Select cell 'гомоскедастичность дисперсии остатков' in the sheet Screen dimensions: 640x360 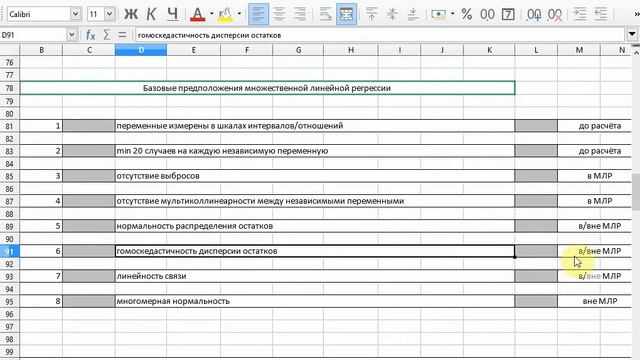(315, 251)
